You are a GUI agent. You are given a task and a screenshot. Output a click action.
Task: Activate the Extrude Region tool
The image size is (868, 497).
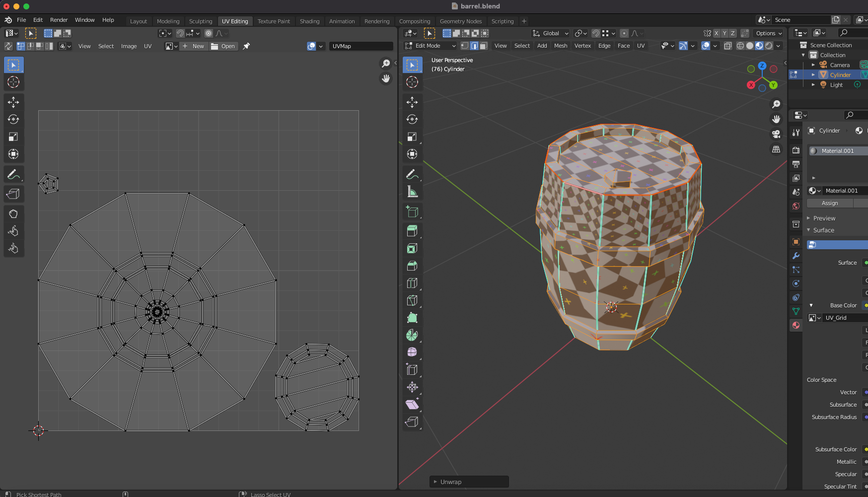point(412,231)
